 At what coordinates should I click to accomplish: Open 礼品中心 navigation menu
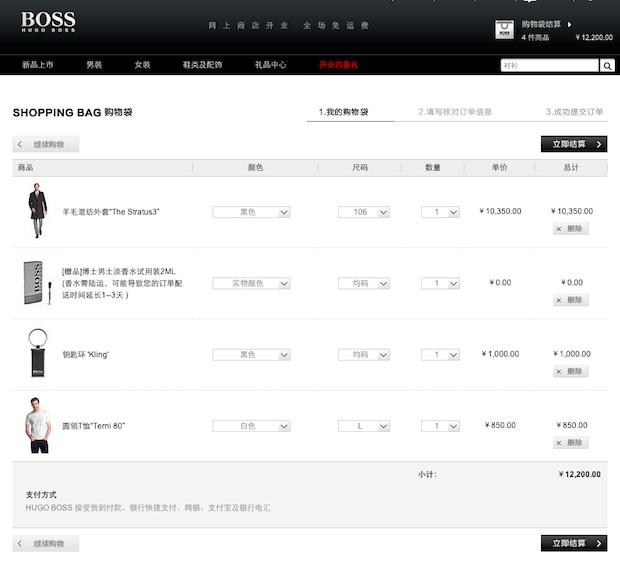[270, 65]
